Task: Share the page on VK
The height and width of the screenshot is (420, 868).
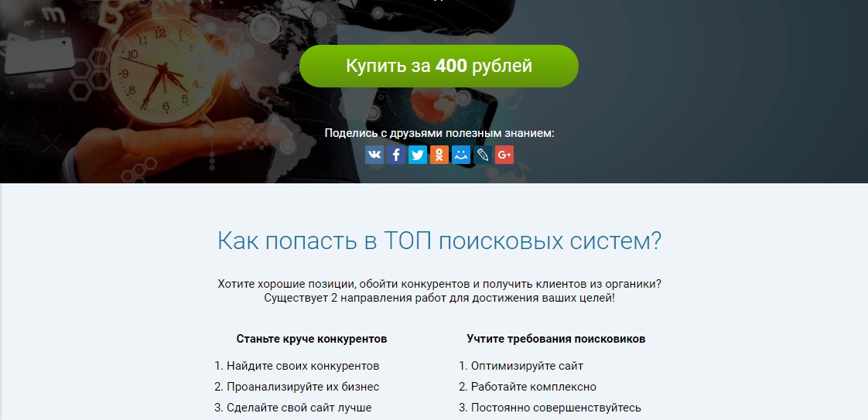Action: point(374,155)
